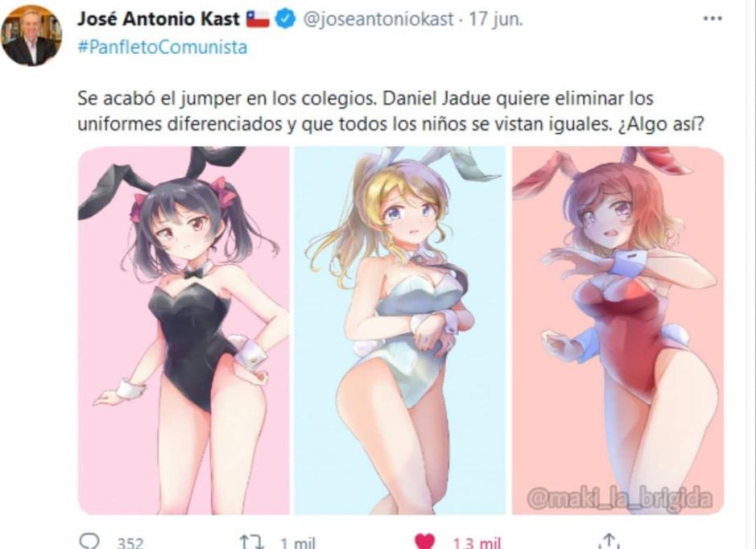Click the 352 replies count

coord(130,543)
